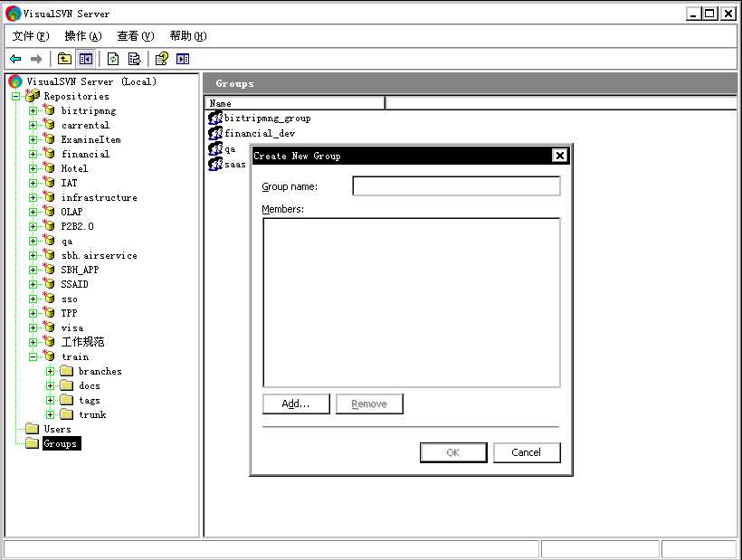Collapse the train repository node

(x=33, y=357)
